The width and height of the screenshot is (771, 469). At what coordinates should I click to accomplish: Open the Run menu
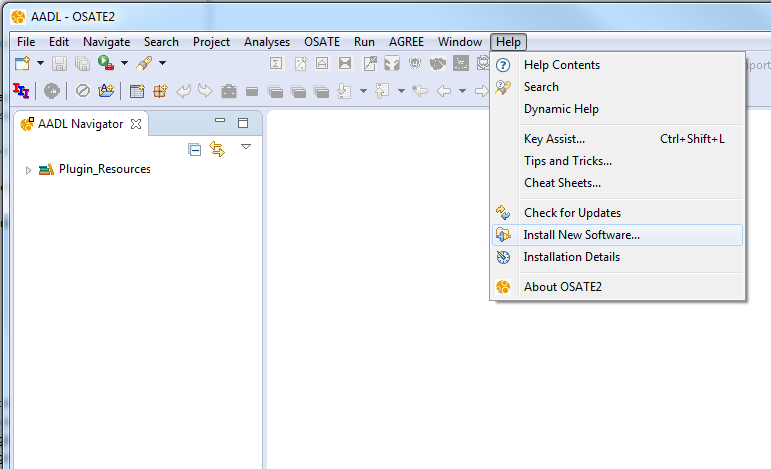coord(364,42)
